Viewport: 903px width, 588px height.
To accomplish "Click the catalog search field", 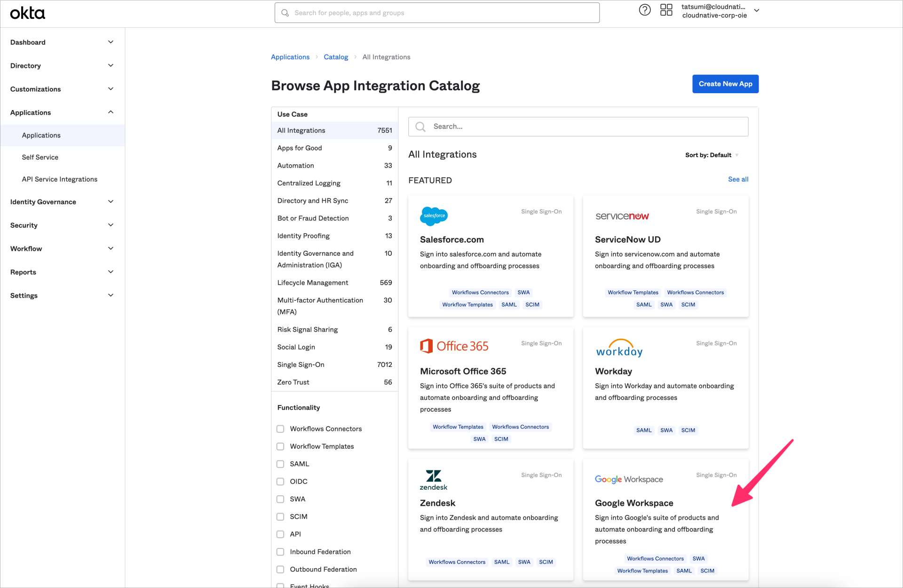I will 578,126.
